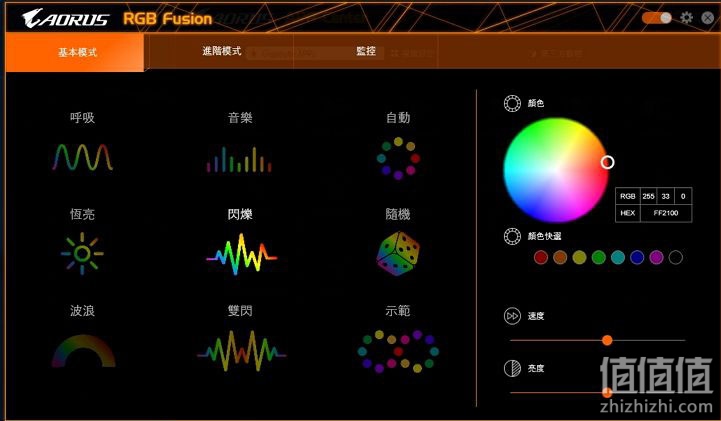Select the 呼吸 breathing wave effect icon
Image resolution: width=721 pixels, height=421 pixels.
[x=83, y=157]
